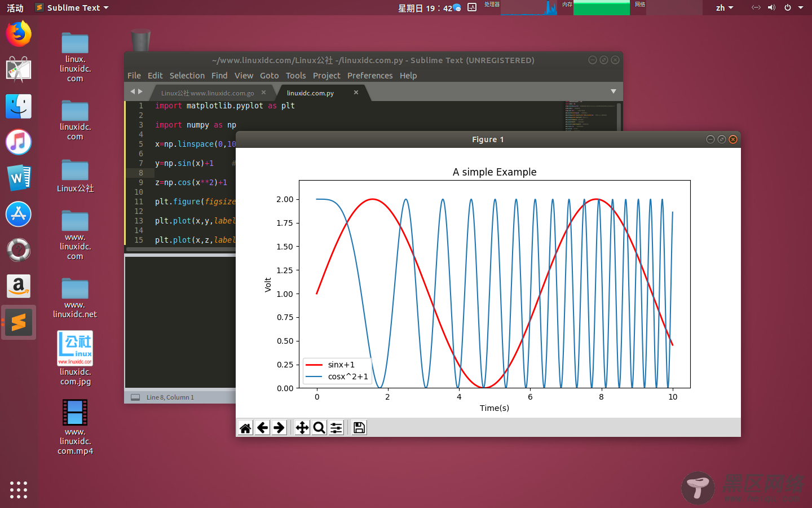812x508 pixels.
Task: Open the Word-style writer dock icon
Action: (x=19, y=178)
